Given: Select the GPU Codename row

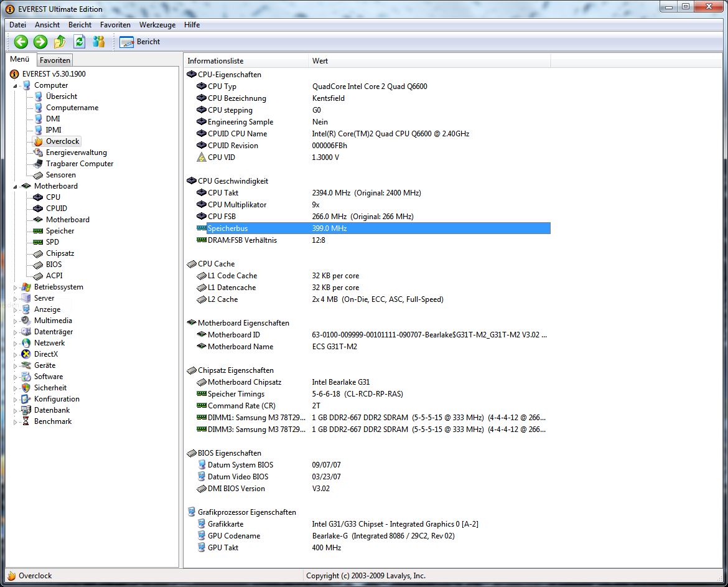Looking at the screenshot, I should [373, 536].
